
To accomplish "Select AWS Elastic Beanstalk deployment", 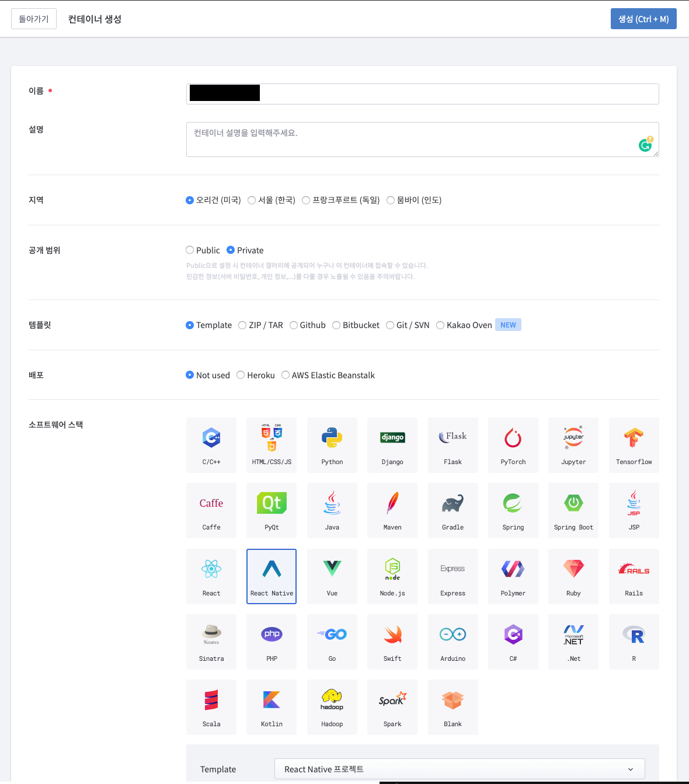I will pyautogui.click(x=286, y=375).
